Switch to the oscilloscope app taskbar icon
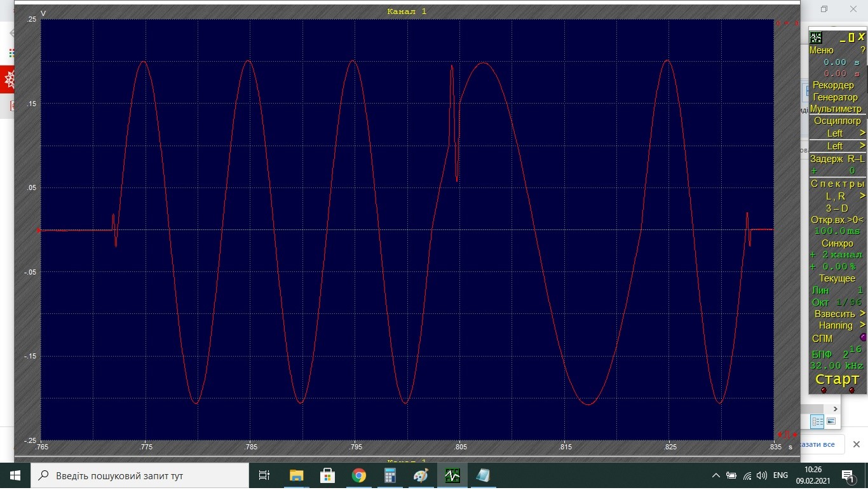This screenshot has height=490, width=868. tap(452, 475)
